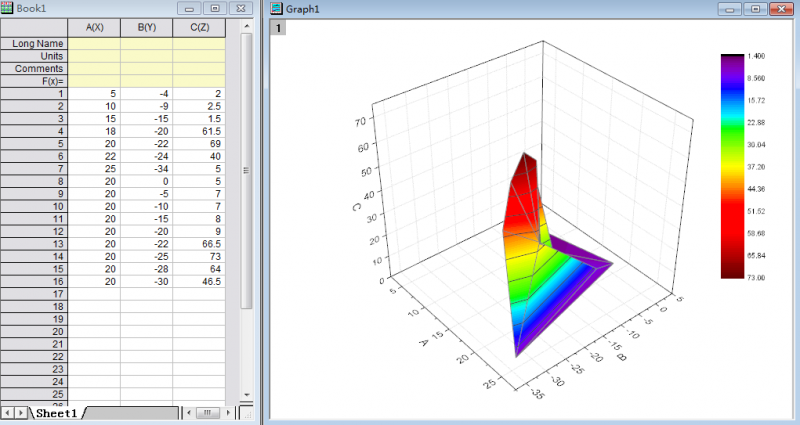Select row 20 header
This screenshot has height=425, width=800.
click(x=34, y=332)
